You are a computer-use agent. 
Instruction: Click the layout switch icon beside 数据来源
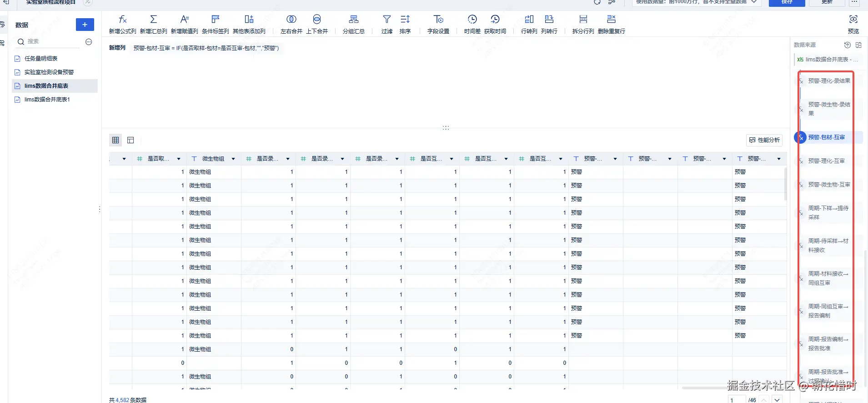pyautogui.click(x=858, y=45)
